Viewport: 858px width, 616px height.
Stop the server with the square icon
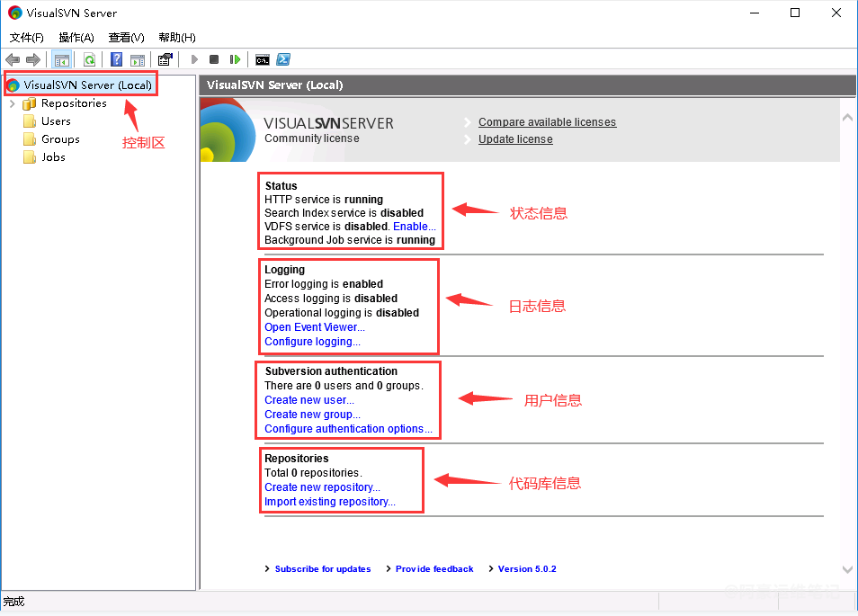tap(214, 59)
